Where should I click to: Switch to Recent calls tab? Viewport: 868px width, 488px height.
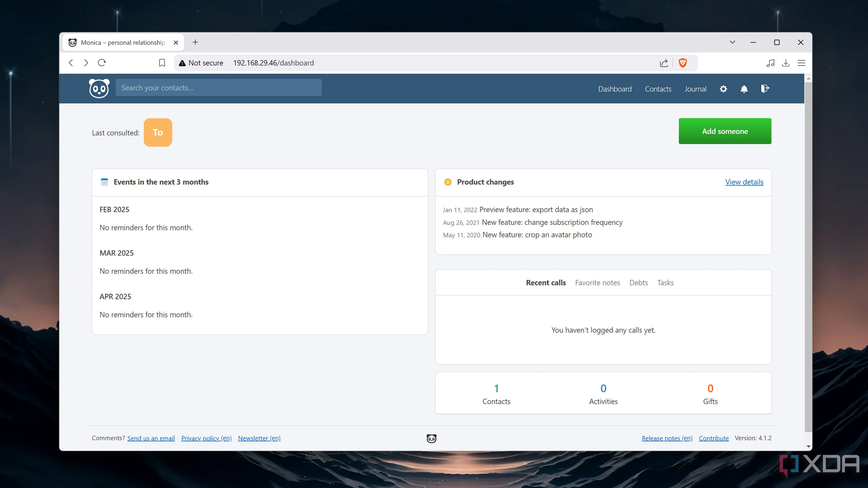546,283
